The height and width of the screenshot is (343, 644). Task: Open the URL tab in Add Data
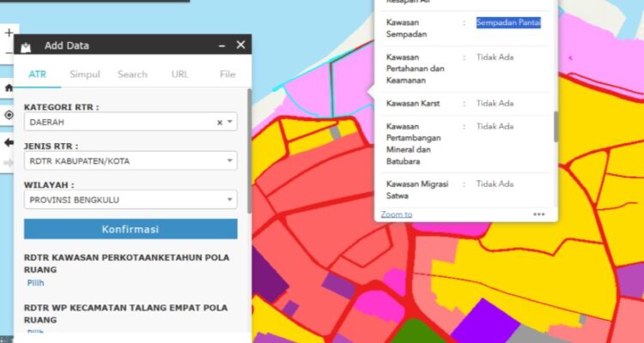coord(180,75)
